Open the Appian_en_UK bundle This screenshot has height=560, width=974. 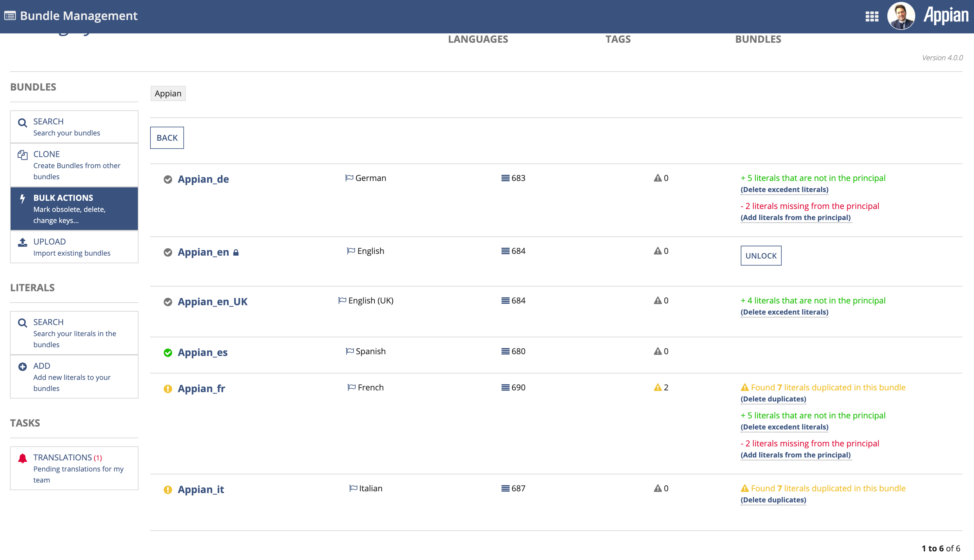tap(212, 302)
